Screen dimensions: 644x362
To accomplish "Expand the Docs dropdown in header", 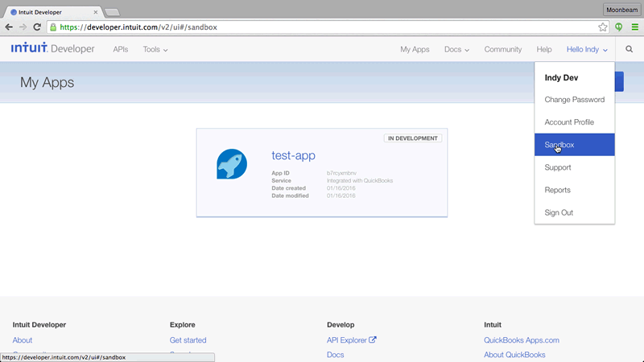I will pos(456,49).
